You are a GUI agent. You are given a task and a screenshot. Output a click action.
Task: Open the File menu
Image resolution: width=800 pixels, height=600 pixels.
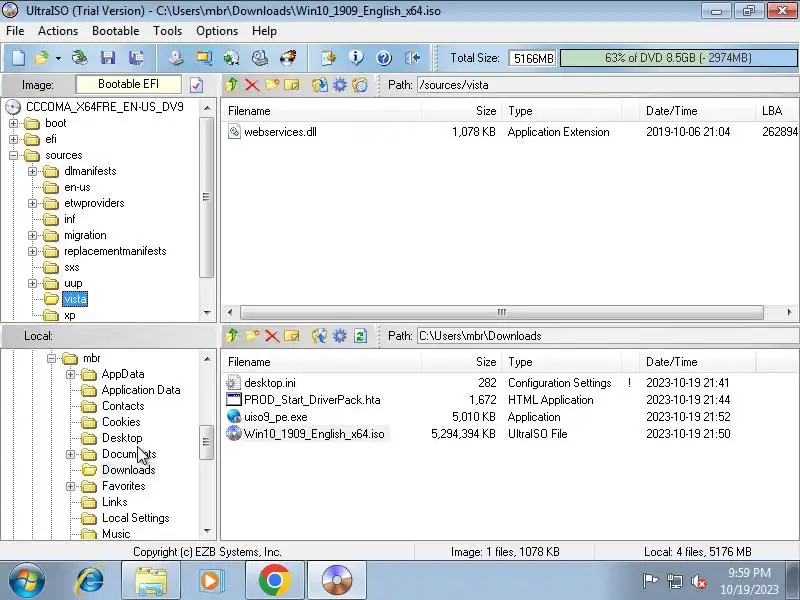[x=15, y=31]
